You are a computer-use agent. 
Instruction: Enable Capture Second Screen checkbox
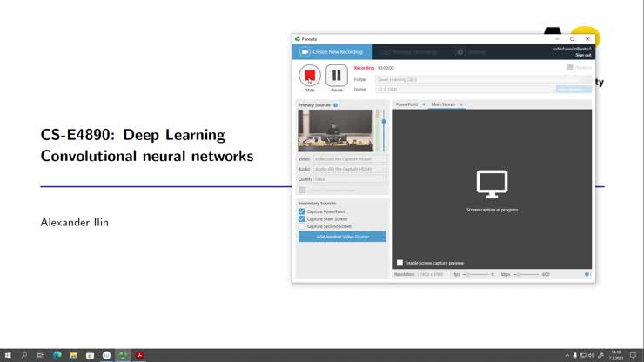coord(302,226)
